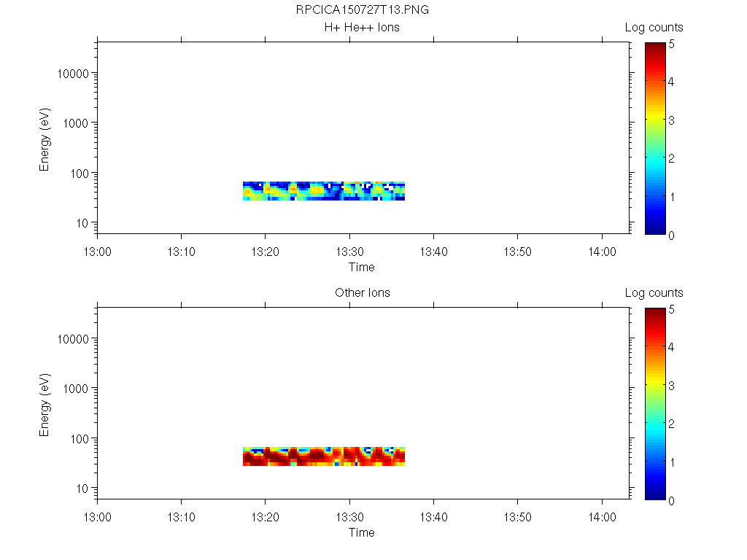Select color bar value 1 on H+ He++ plot
747x560 pixels.
(672, 197)
